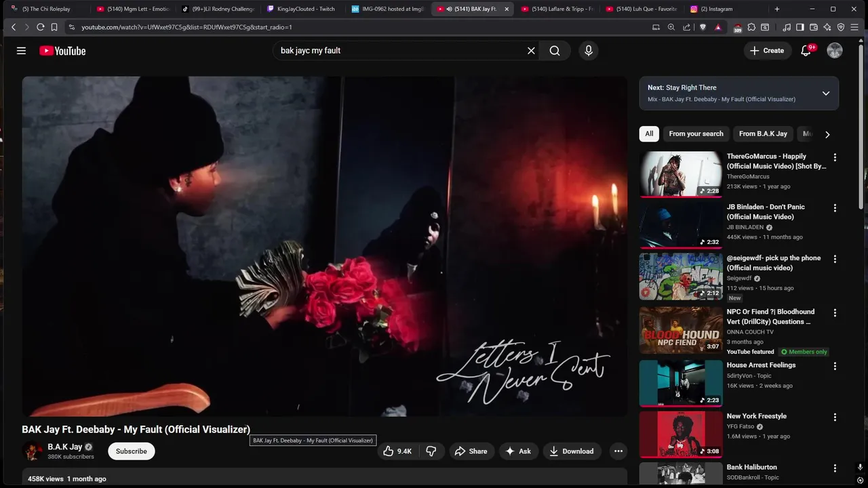Dislike the BAK Jay video
Screen dimensions: 868x488
(x=431, y=451)
